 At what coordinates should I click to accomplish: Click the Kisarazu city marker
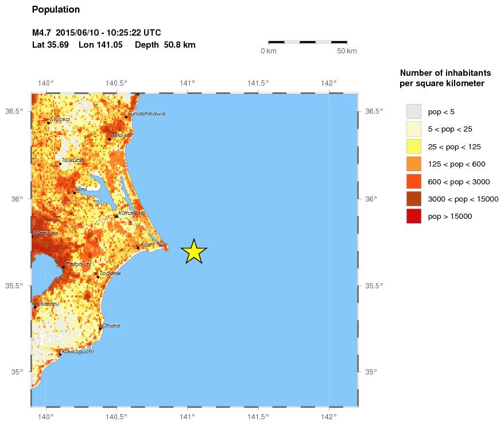coord(35,307)
